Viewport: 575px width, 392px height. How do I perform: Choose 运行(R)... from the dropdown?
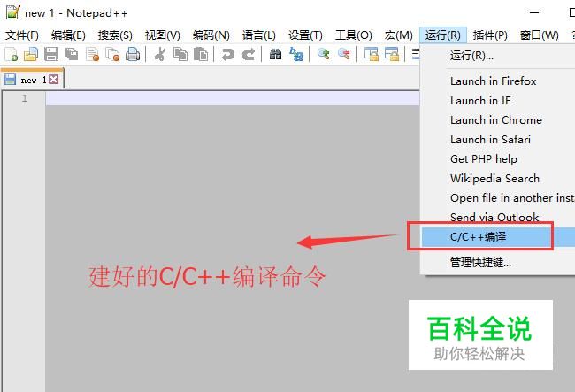(498, 56)
